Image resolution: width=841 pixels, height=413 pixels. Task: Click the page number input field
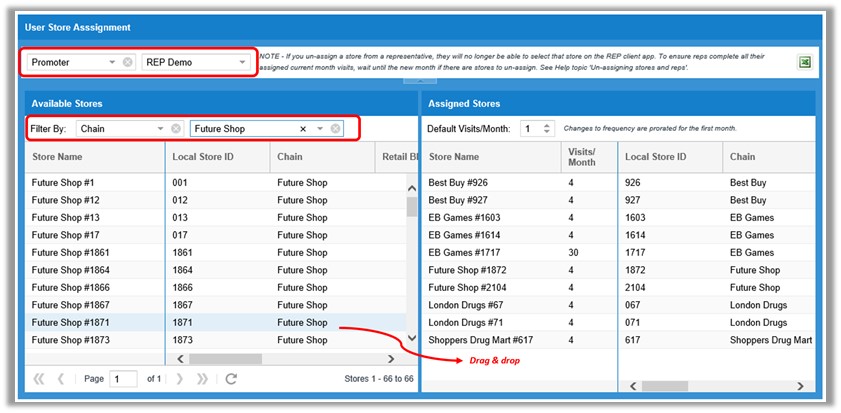(124, 379)
